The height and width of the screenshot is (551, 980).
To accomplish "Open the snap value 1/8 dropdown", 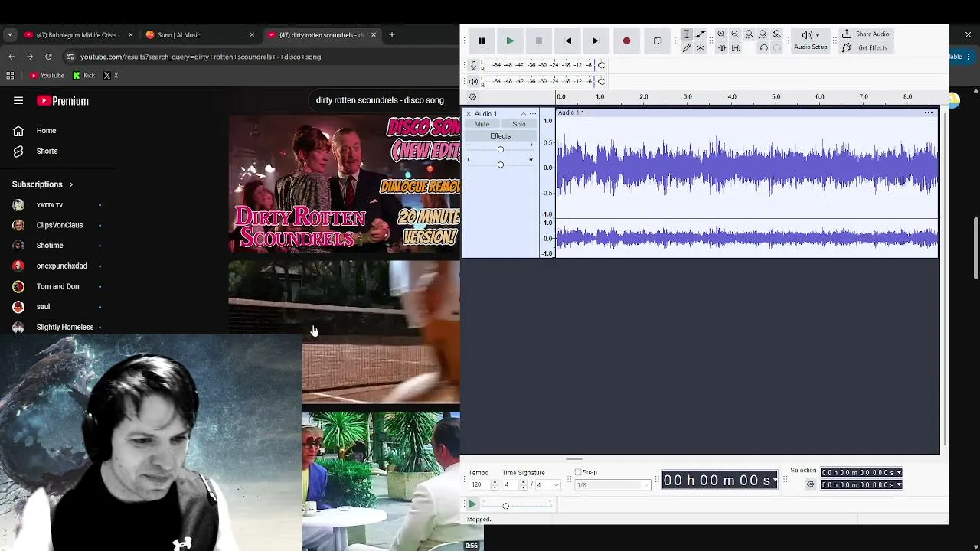I will point(612,485).
